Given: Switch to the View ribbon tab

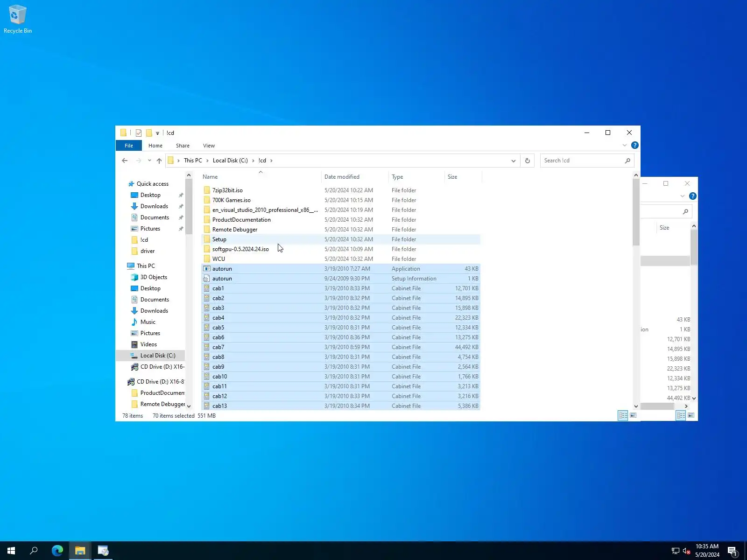Looking at the screenshot, I should pos(209,146).
